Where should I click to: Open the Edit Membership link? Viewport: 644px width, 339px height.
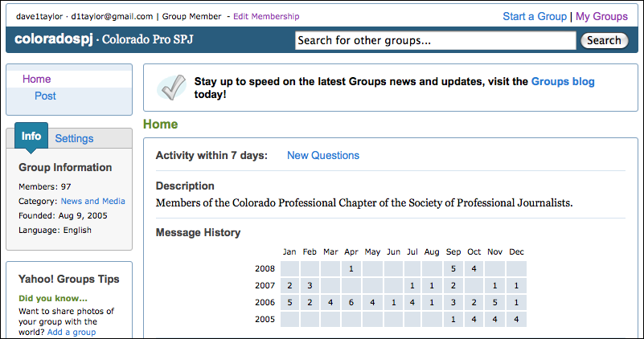tap(266, 16)
